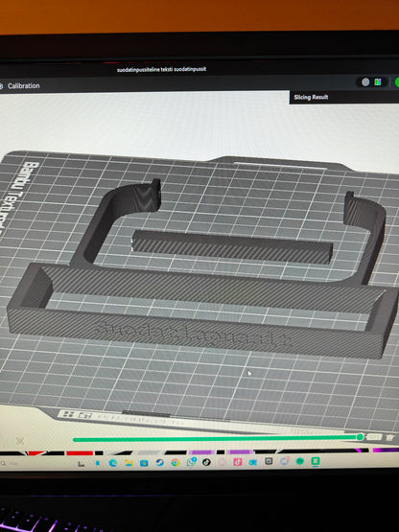Select the long rectangular bar model
This screenshot has height=532, width=399.
tap(232, 247)
